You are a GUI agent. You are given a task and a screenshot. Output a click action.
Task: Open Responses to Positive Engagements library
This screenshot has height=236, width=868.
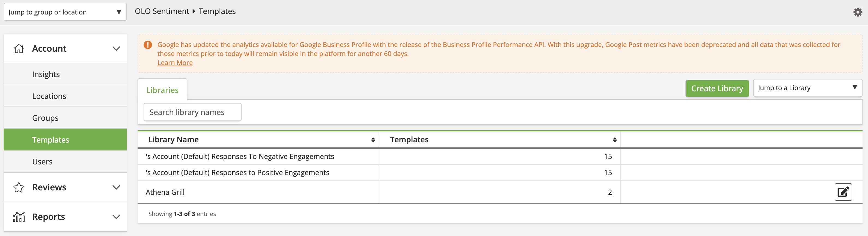point(237,173)
